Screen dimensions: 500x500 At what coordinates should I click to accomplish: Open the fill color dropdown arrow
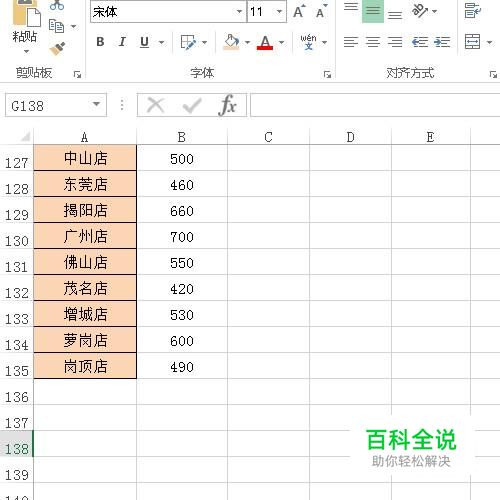[247, 42]
